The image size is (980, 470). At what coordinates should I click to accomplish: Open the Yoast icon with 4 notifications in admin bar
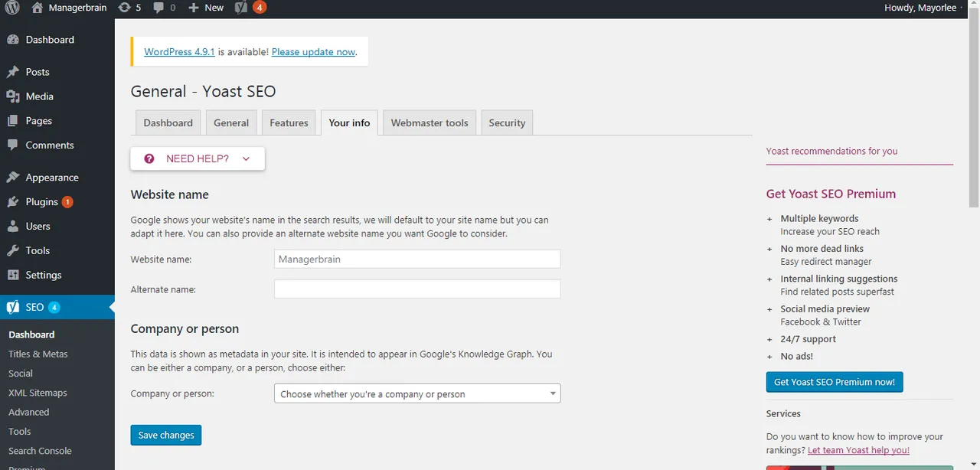click(x=250, y=8)
